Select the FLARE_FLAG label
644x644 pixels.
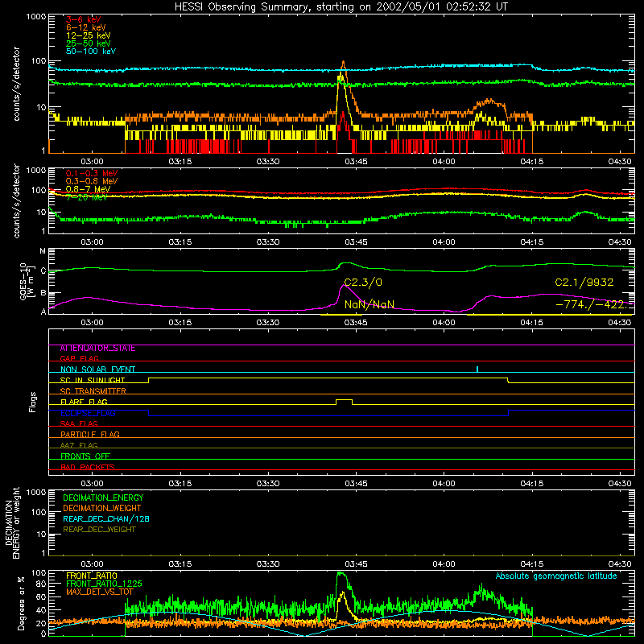[84, 402]
